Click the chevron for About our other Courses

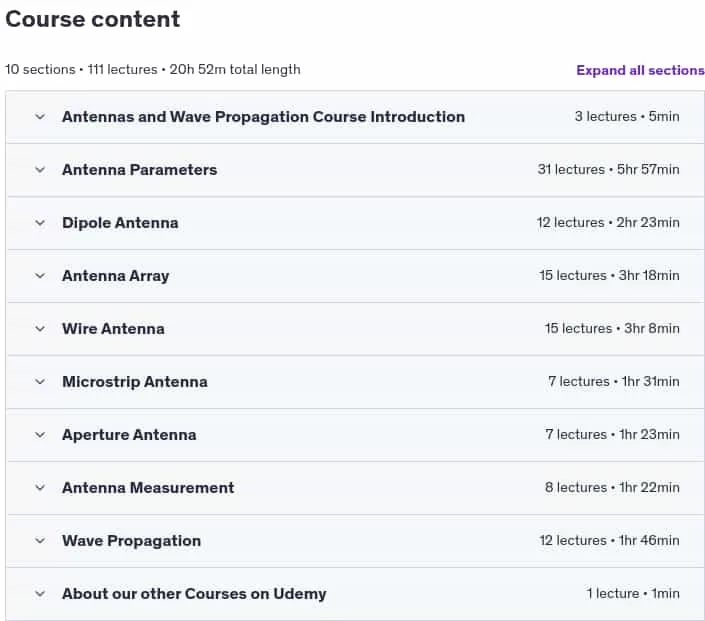(40, 594)
